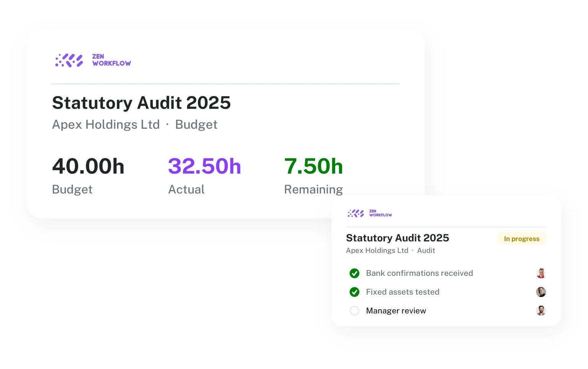This screenshot has width=588, height=369.
Task: Click the Zen Workflow logo on task card
Action: [x=370, y=213]
